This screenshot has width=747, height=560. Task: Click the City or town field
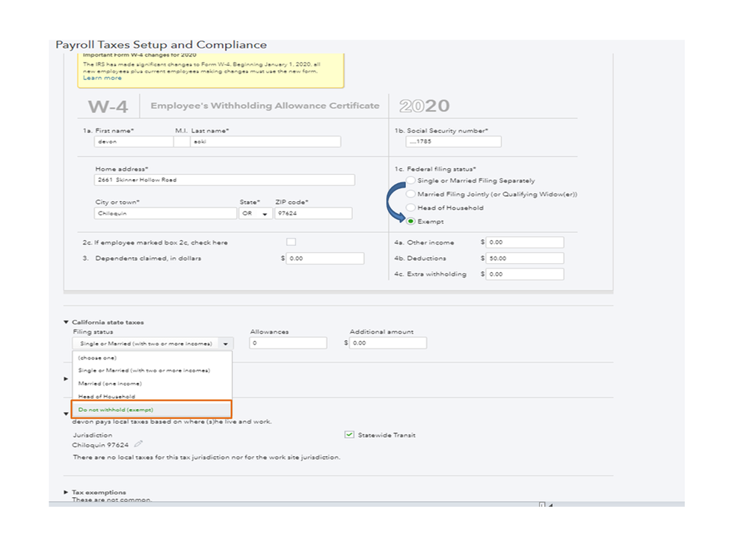pyautogui.click(x=165, y=213)
